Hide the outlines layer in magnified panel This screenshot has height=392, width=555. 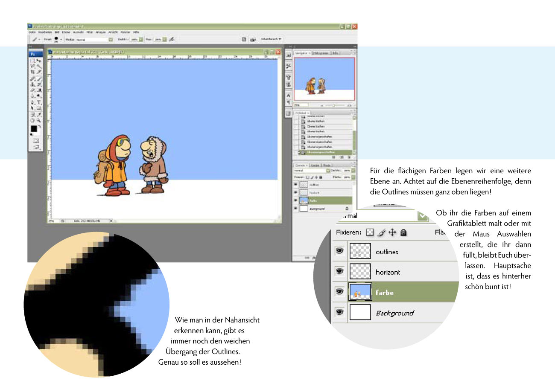point(340,252)
